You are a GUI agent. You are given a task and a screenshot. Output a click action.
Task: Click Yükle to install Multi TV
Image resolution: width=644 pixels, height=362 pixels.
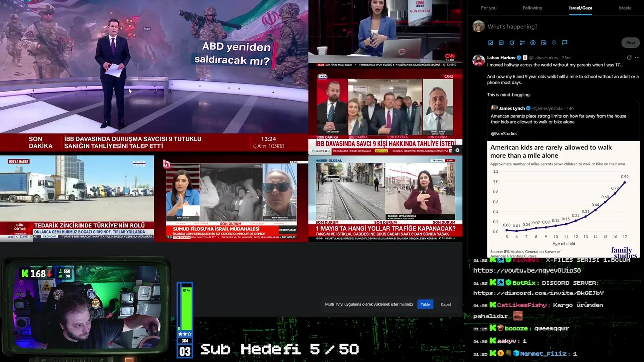425,304
